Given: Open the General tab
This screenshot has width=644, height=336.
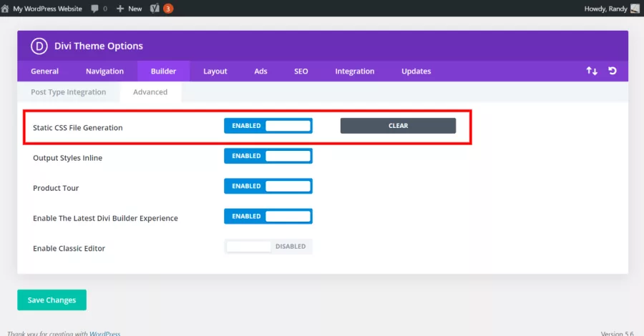Looking at the screenshot, I should click(45, 71).
